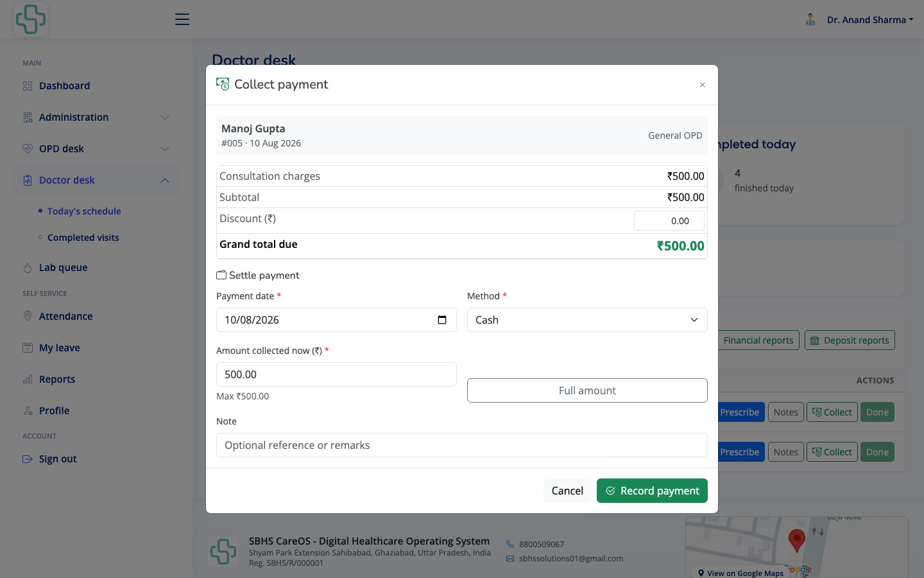Viewport: 924px width, 578px height.
Task: Click the My leave calendar icon
Action: pyautogui.click(x=28, y=348)
